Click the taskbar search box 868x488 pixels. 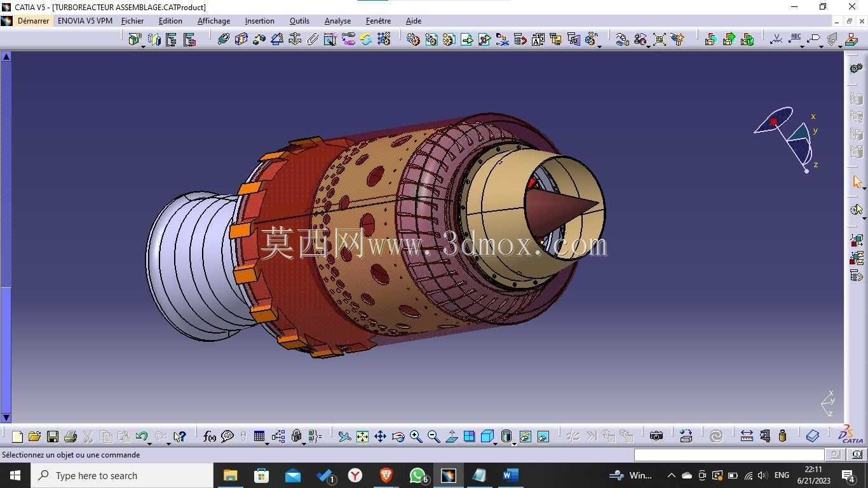[x=122, y=475]
